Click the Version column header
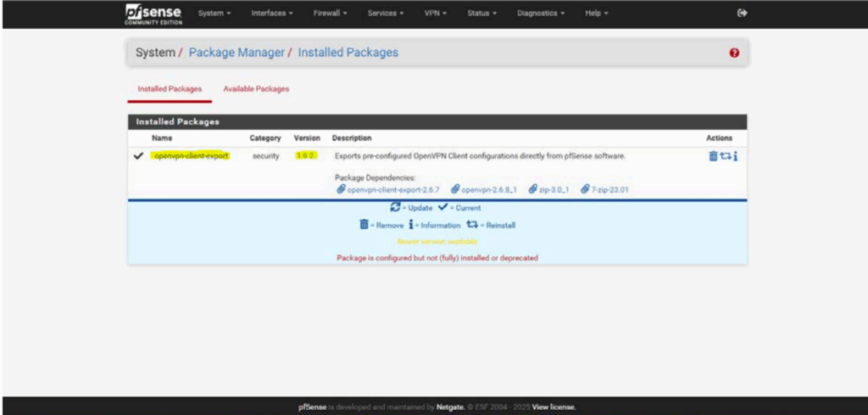This screenshot has height=415, width=868. point(307,138)
